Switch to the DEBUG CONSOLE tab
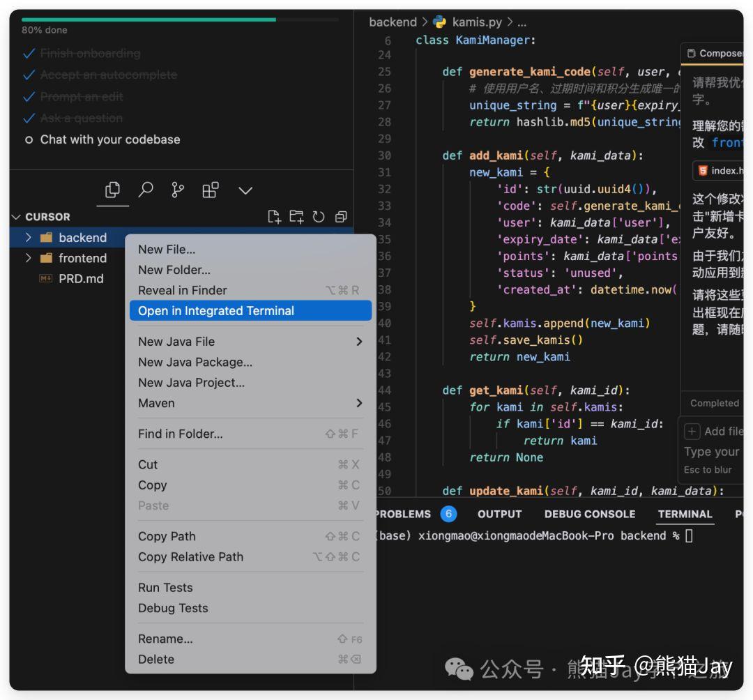 pyautogui.click(x=589, y=514)
